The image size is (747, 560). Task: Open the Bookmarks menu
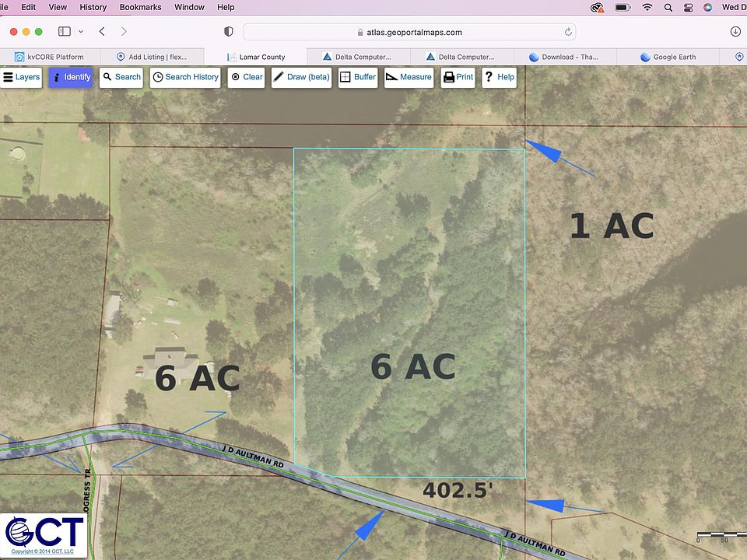point(140,7)
